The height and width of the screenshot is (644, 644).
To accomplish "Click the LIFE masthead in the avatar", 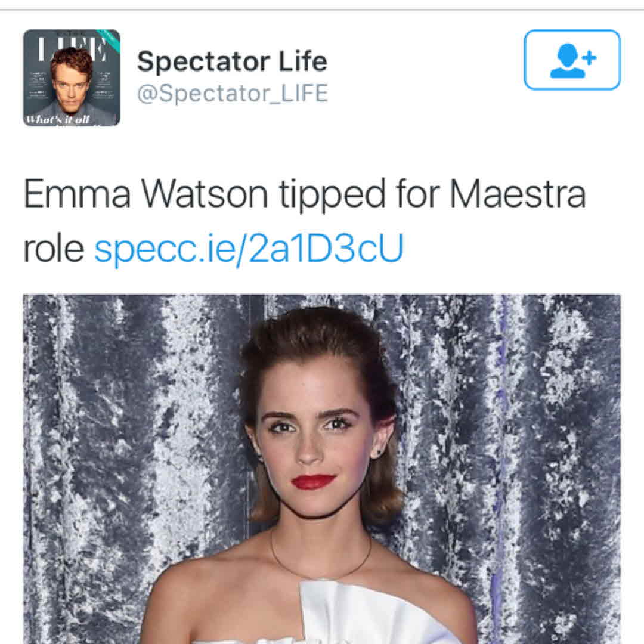I will click(x=72, y=48).
